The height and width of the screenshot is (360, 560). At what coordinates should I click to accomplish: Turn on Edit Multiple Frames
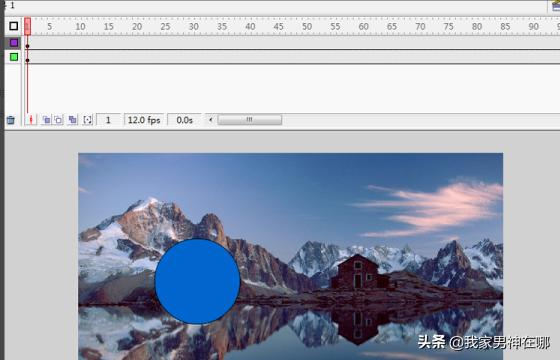(72, 120)
